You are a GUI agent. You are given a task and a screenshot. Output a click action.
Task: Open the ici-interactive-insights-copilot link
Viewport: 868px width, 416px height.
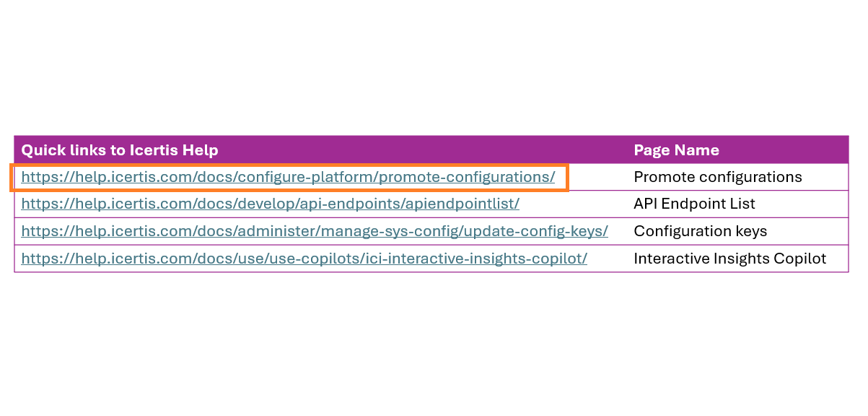(304, 259)
